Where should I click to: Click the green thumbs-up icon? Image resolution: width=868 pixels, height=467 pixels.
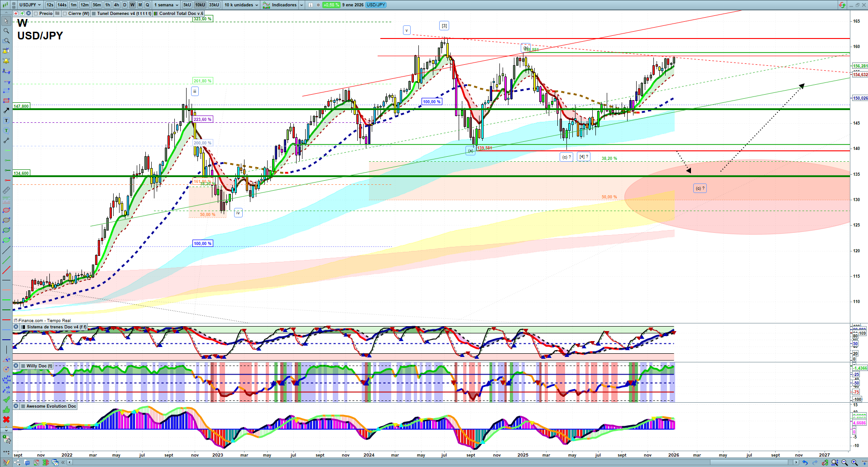coord(6,409)
